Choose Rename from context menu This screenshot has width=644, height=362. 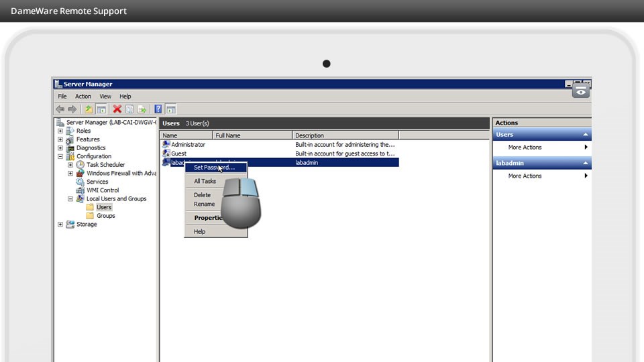(204, 204)
